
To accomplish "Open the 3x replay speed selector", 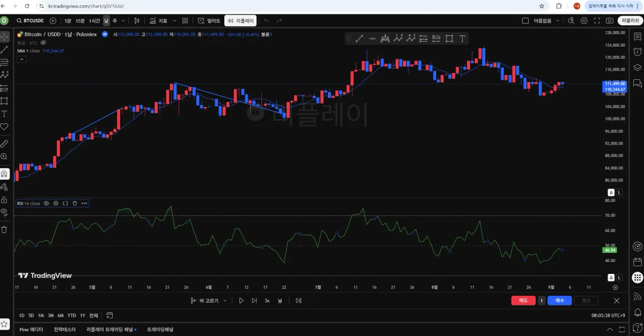I will 267,301.
